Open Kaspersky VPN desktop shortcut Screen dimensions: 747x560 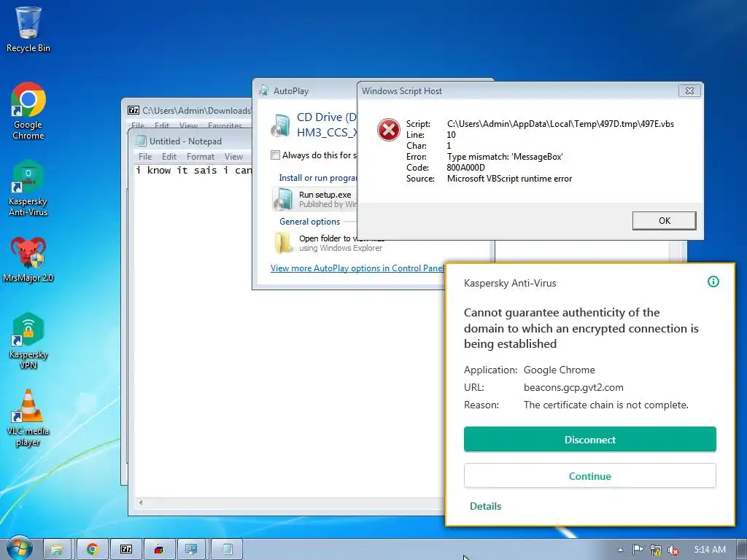click(x=28, y=341)
